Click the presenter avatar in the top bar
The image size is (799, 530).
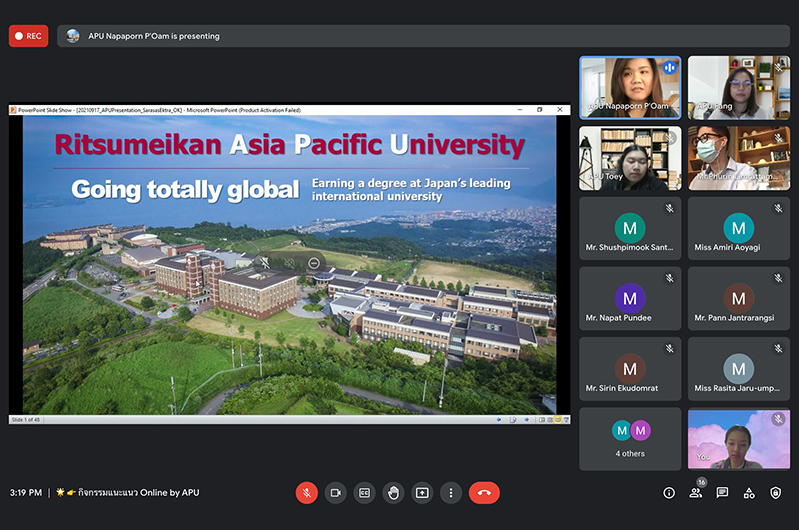[73, 36]
